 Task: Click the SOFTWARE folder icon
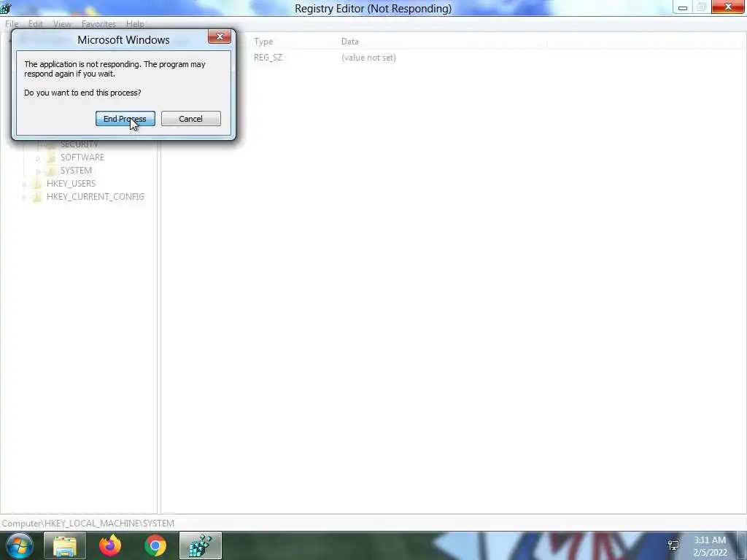click(x=50, y=157)
